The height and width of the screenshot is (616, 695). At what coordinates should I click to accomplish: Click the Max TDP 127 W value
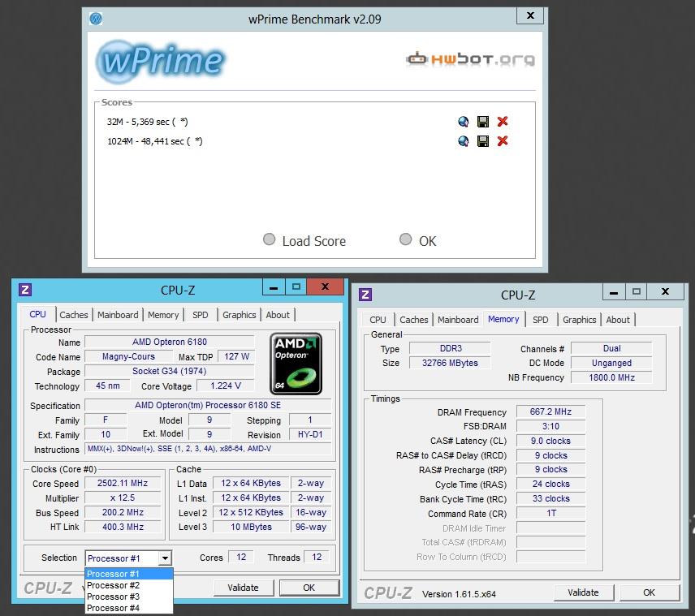tap(236, 356)
